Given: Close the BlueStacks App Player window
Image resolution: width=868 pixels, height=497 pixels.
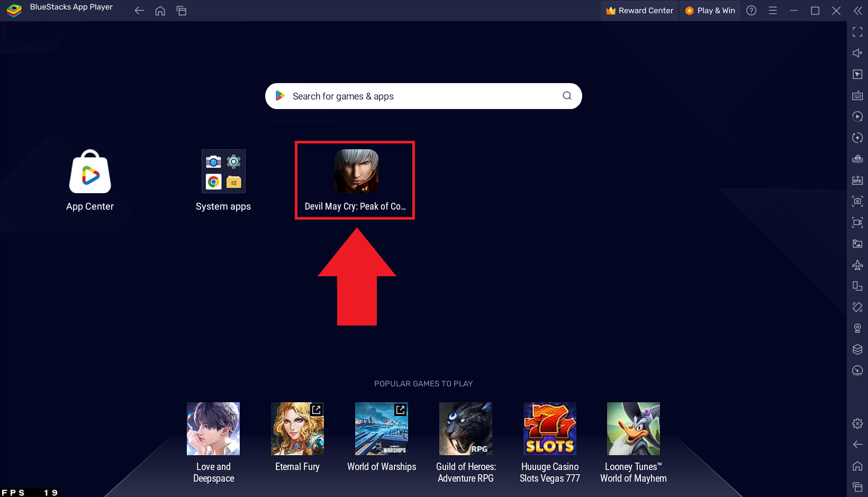Looking at the screenshot, I should pos(836,11).
